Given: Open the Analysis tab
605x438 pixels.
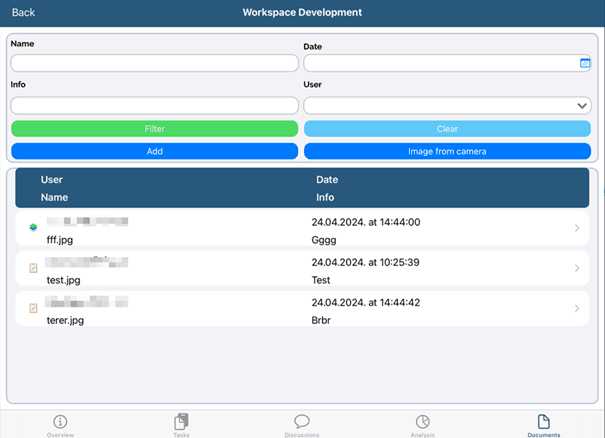Looking at the screenshot, I should [x=423, y=424].
